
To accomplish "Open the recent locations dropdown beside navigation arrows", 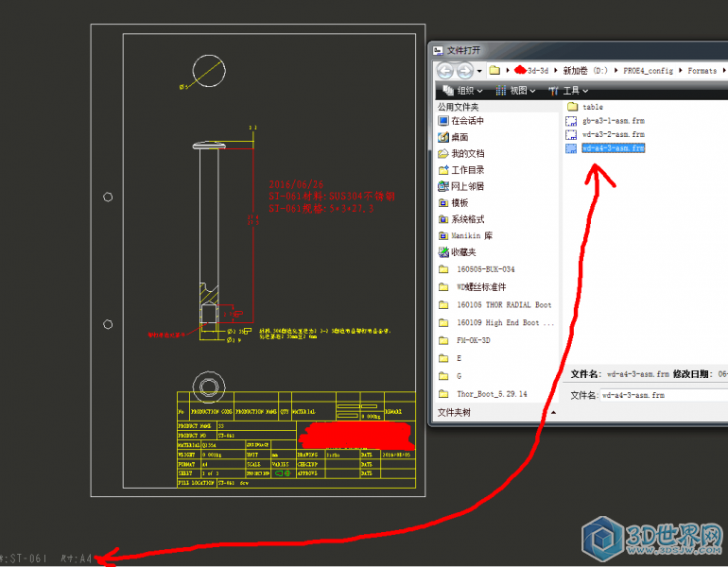I will 479,71.
